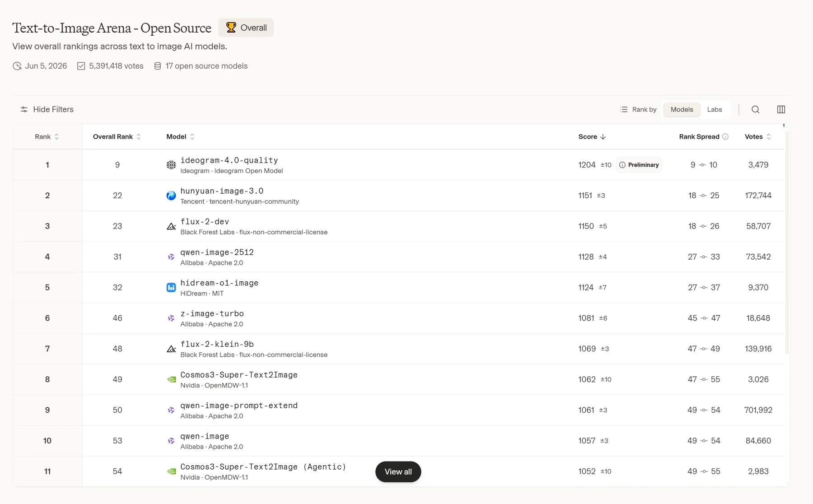
Task: Click the Overall category badge
Action: [x=246, y=28]
